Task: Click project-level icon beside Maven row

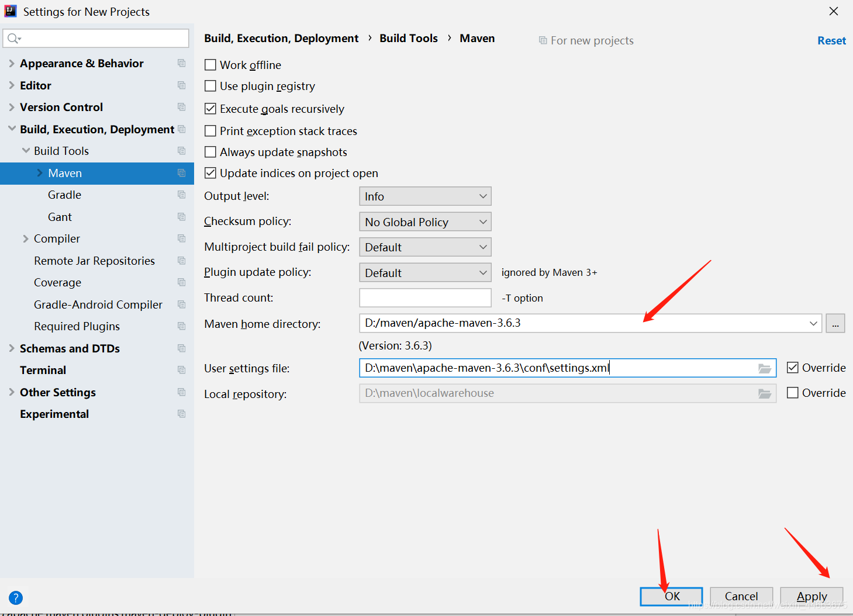Action: pyautogui.click(x=182, y=173)
